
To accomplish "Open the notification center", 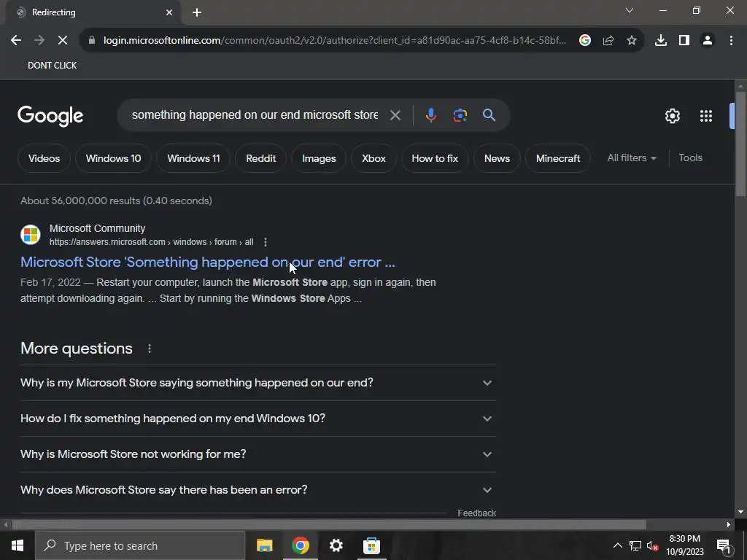I will (x=724, y=545).
